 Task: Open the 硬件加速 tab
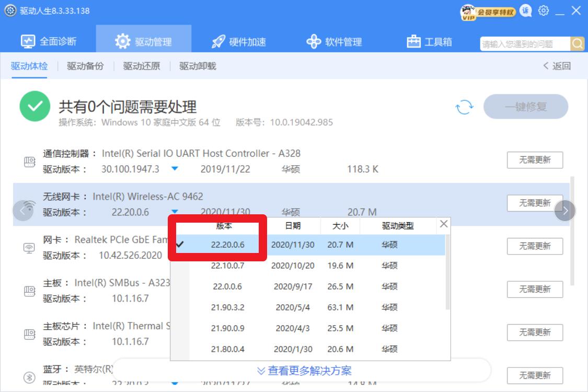click(239, 42)
